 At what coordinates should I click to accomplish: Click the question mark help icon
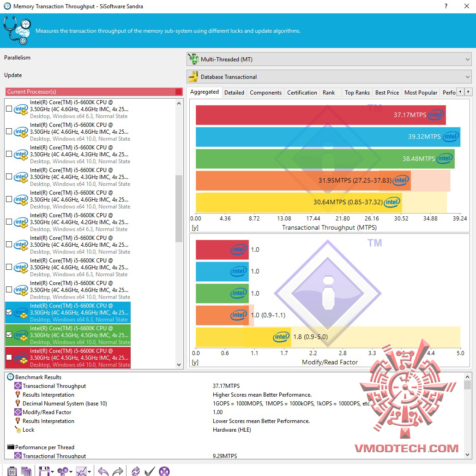pos(446,6)
